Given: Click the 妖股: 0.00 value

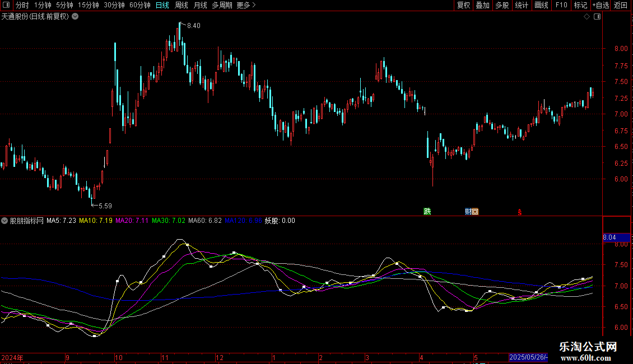Looking at the screenshot, I should pyautogui.click(x=280, y=221).
